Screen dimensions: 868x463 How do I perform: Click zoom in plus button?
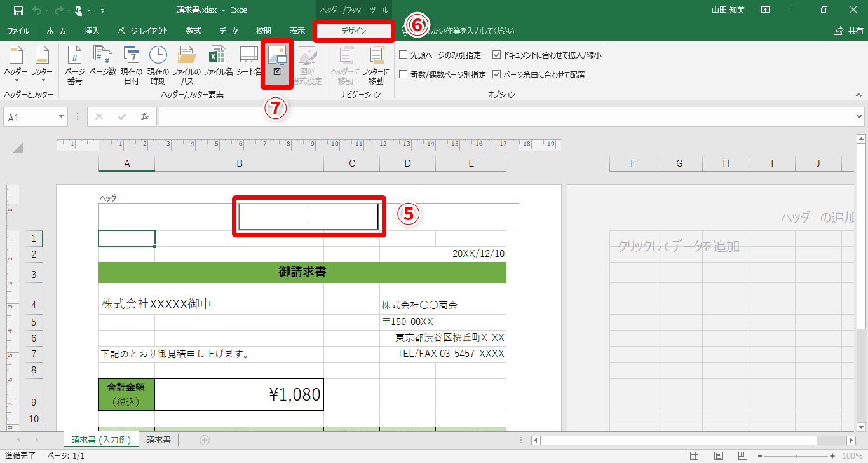833,456
